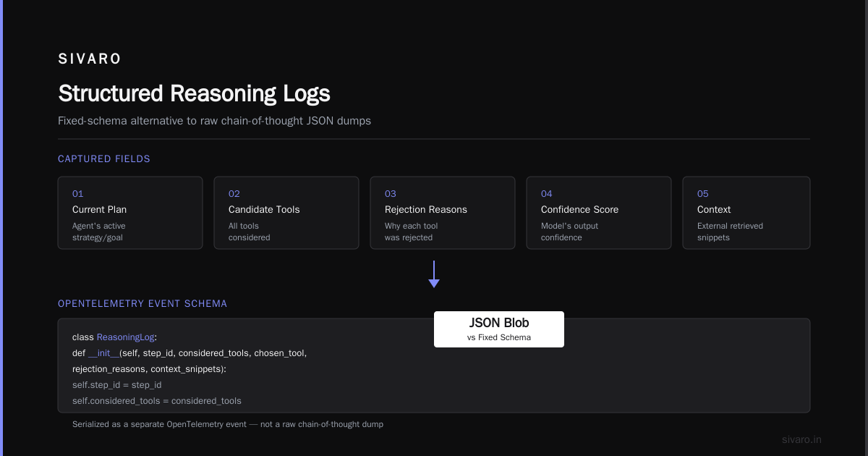
Task: Click the CAPTURED FIELDS section label
Action: (x=104, y=159)
